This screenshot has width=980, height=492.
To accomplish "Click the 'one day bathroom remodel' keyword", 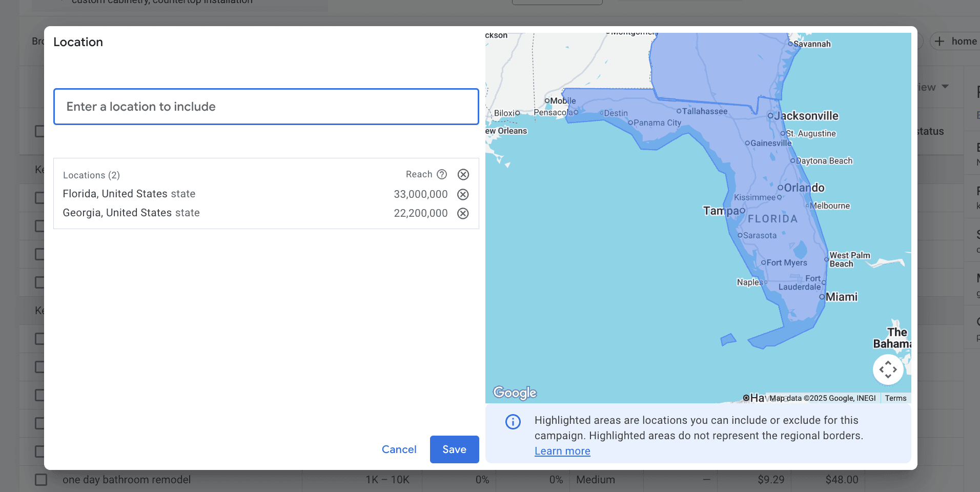I will 127,480.
